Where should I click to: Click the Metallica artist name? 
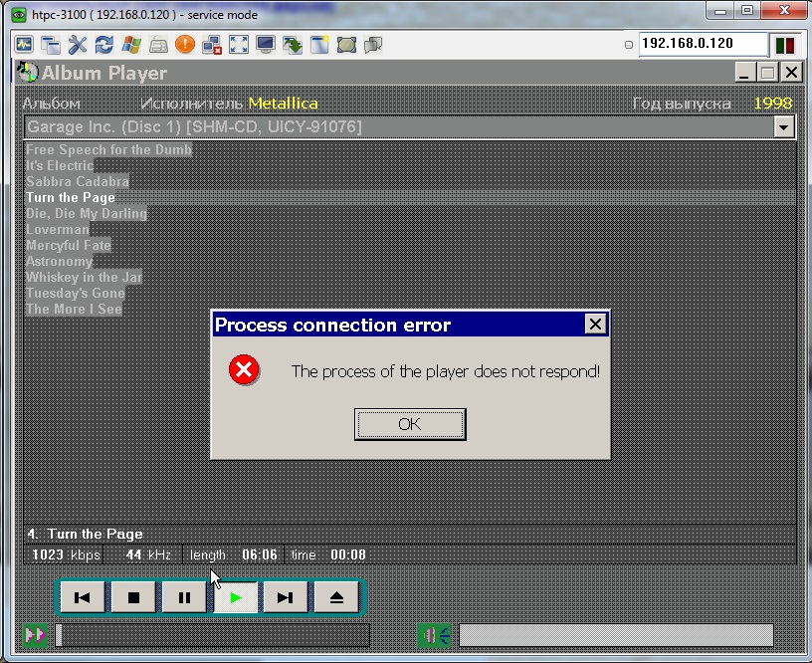pyautogui.click(x=283, y=104)
